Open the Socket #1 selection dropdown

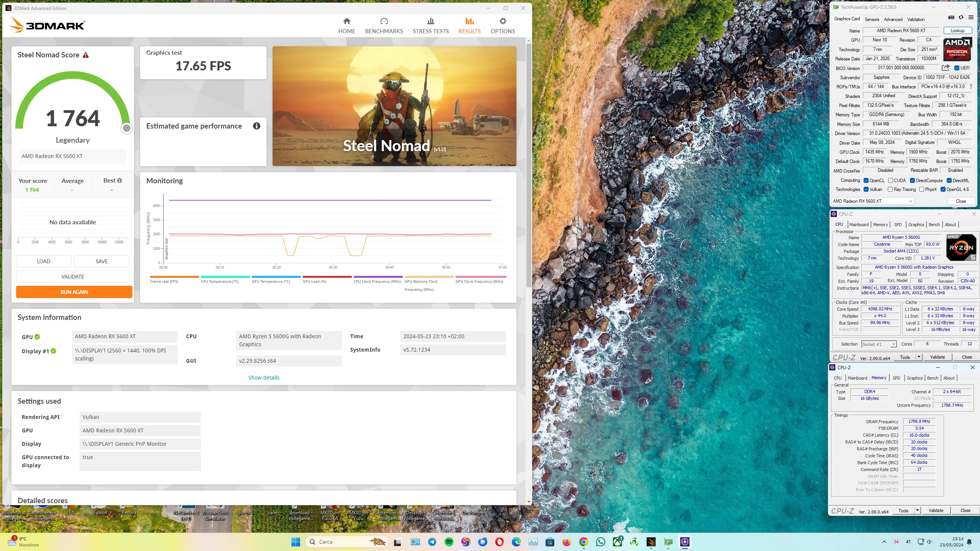pos(879,344)
